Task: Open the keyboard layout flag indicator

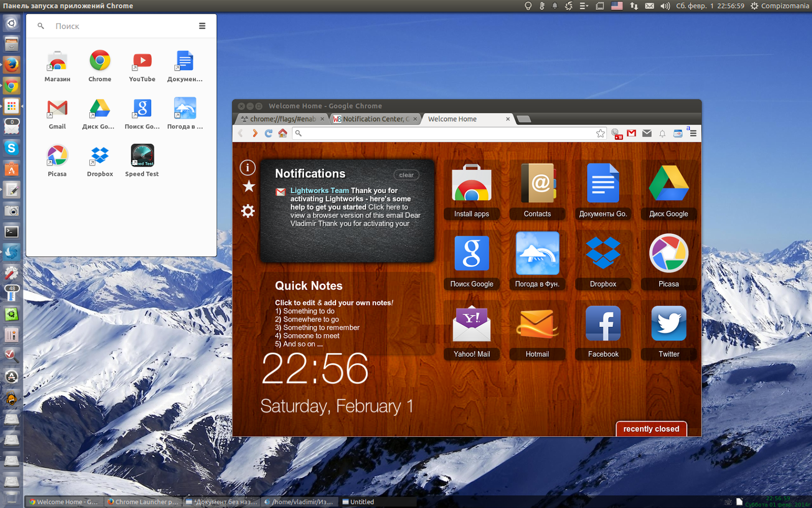Action: [x=617, y=6]
